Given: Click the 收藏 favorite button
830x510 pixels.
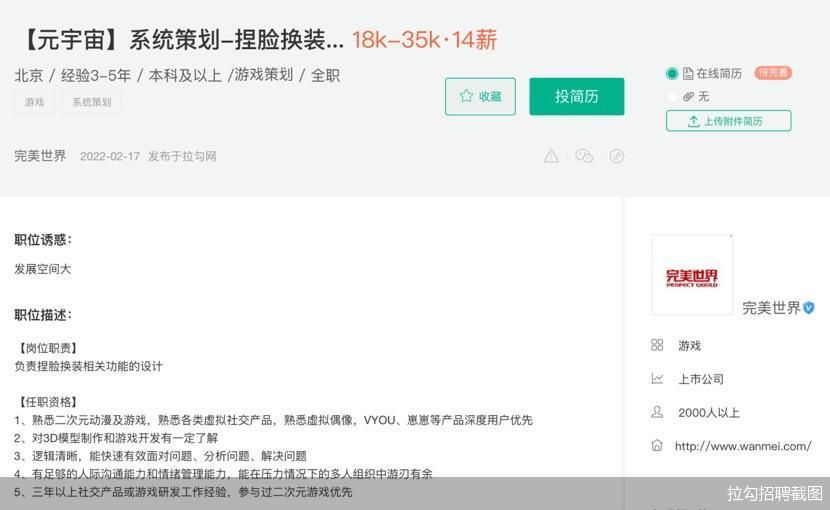Looking at the screenshot, I should 480,96.
